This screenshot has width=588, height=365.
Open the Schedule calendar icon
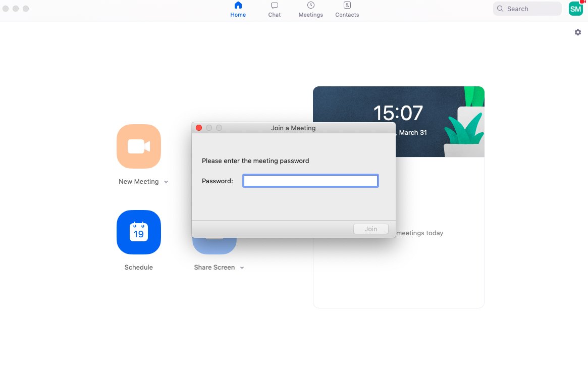(x=139, y=232)
